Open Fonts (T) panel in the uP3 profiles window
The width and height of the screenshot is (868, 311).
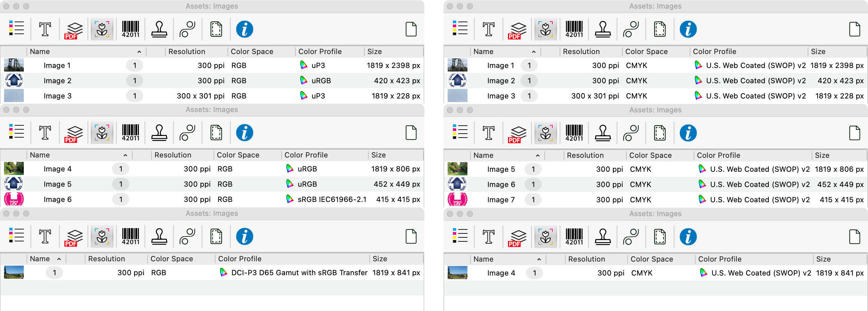(45, 29)
